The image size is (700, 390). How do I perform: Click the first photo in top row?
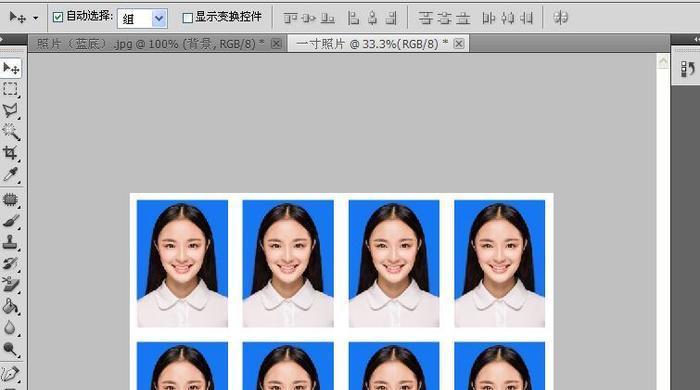[x=182, y=264]
